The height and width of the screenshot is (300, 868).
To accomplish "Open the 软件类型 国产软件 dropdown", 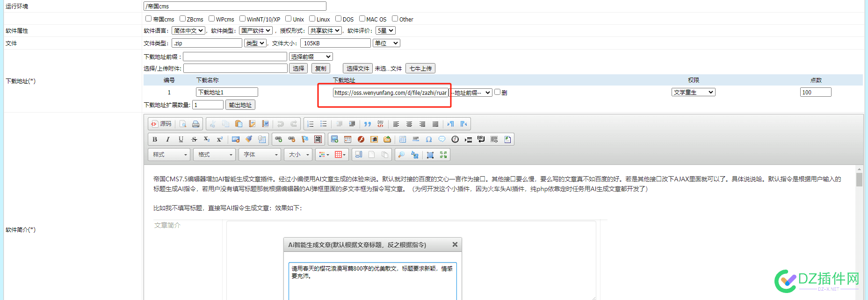I will click(256, 30).
